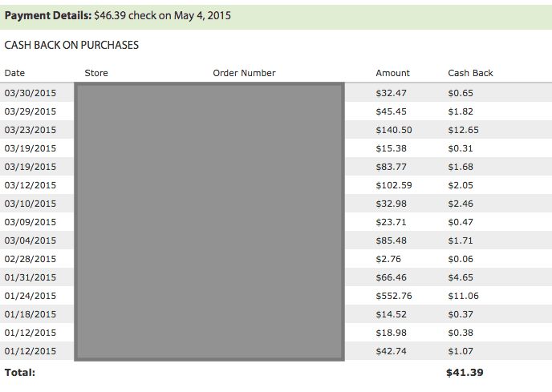The height and width of the screenshot is (392, 552).
Task: Select the date 03/23/2015
Action: 30,130
